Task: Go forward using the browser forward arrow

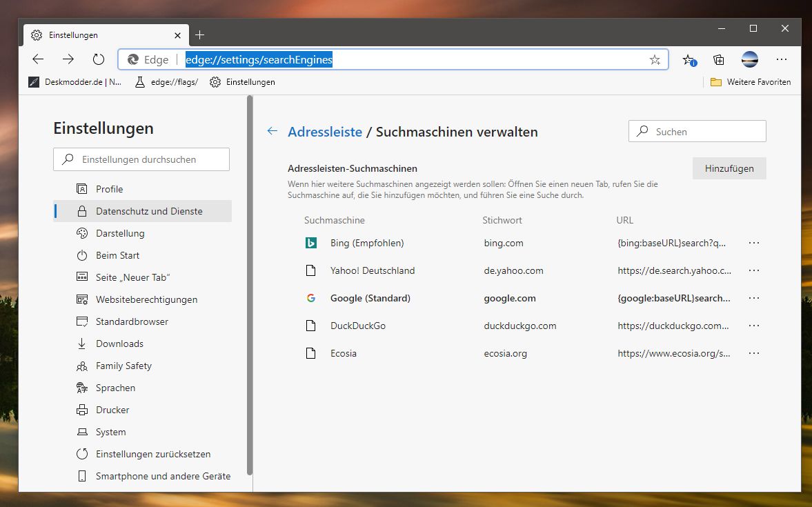Action: tap(68, 59)
